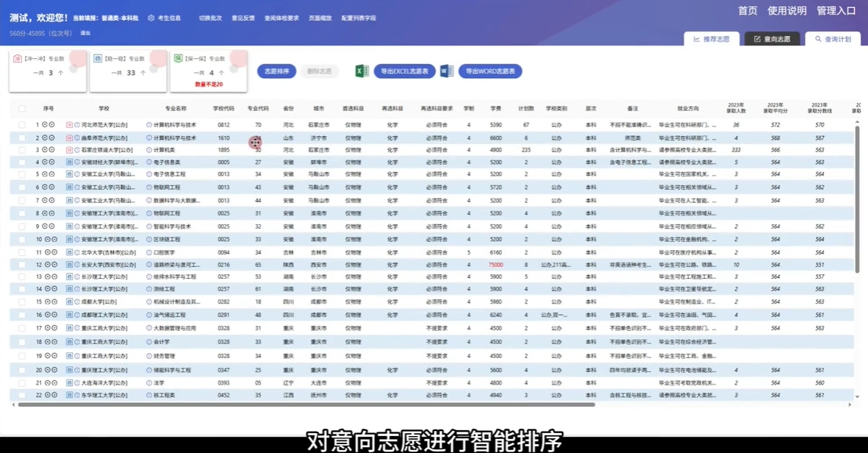Switch to the 查询计划 tab

pyautogui.click(x=833, y=39)
